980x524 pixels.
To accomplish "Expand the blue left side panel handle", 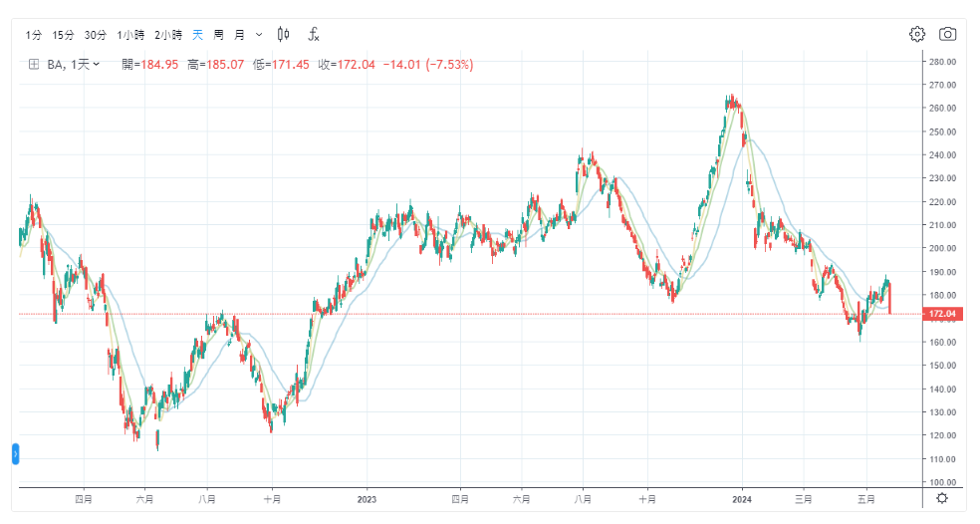I will (x=15, y=453).
